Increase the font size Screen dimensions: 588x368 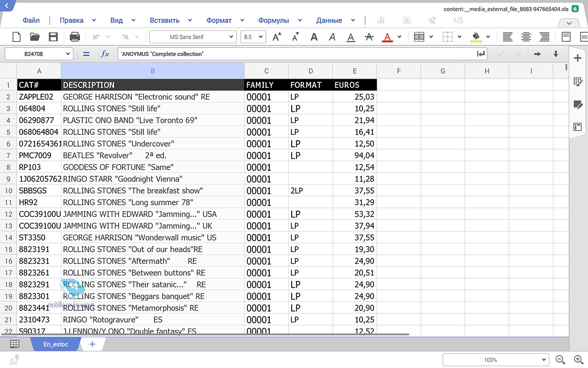(x=277, y=37)
